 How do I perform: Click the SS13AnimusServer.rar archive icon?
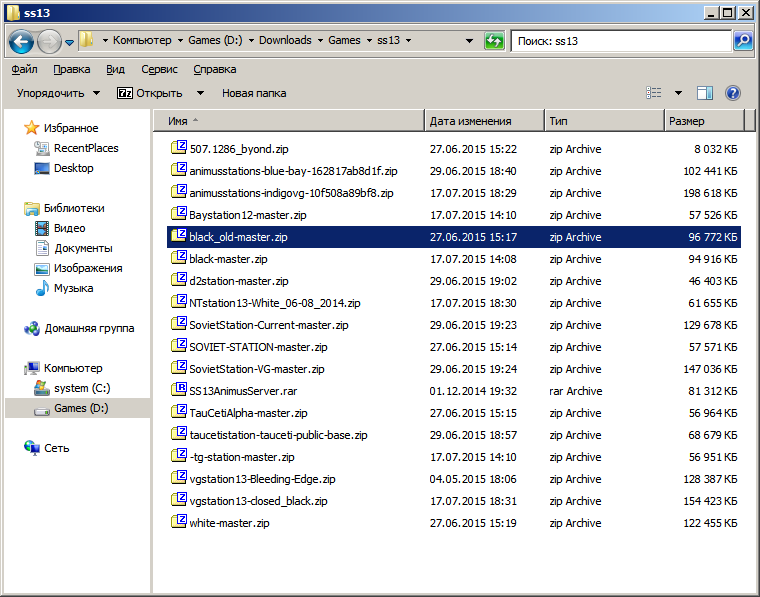tap(179, 390)
